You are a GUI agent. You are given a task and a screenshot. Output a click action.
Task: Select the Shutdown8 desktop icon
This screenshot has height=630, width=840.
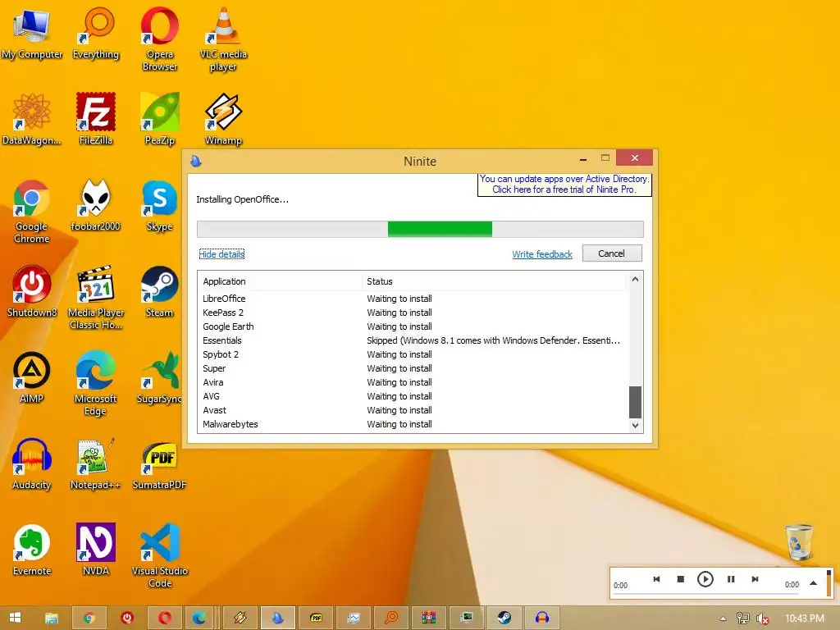(x=32, y=292)
